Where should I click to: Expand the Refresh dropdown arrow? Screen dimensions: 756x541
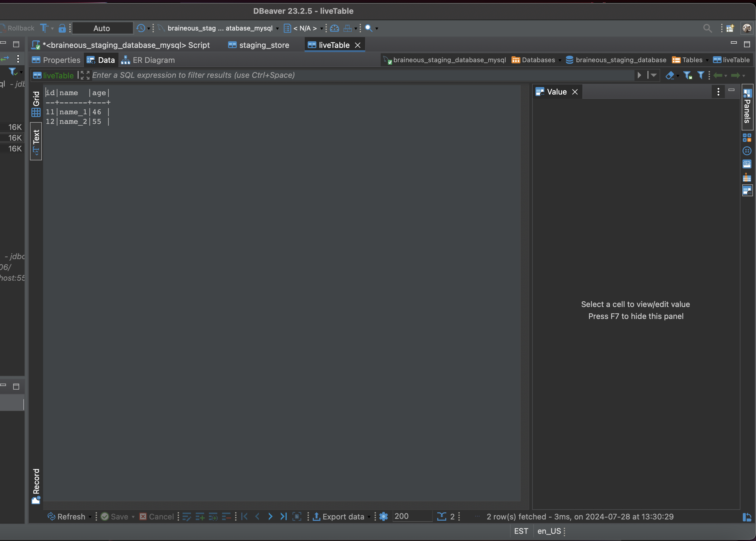tap(89, 517)
